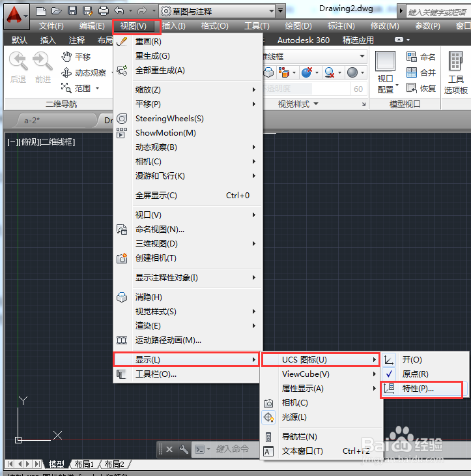The image size is (471, 476).
Task: Select the Orbit (动态观察) tool
Action: [83, 73]
